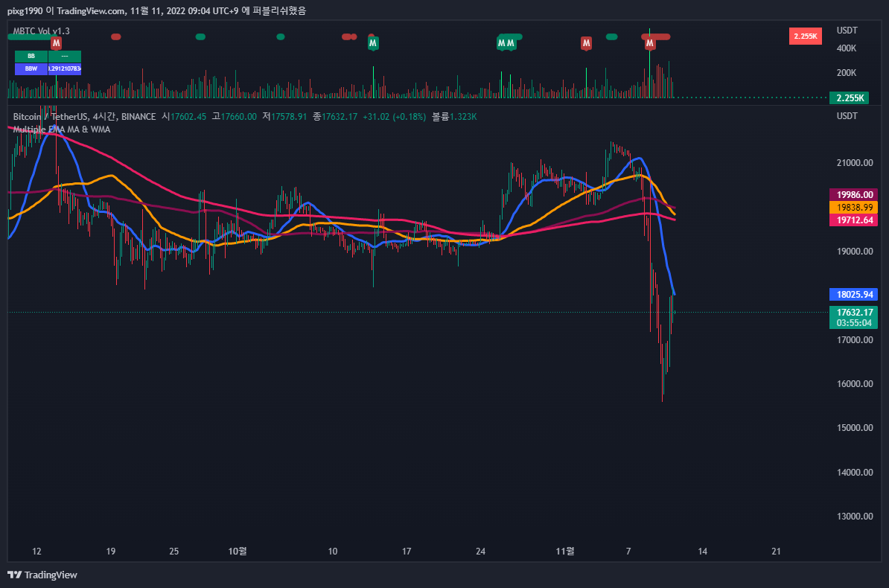Click the blue BBW table cell
The height and width of the screenshot is (588, 889).
tap(31, 68)
